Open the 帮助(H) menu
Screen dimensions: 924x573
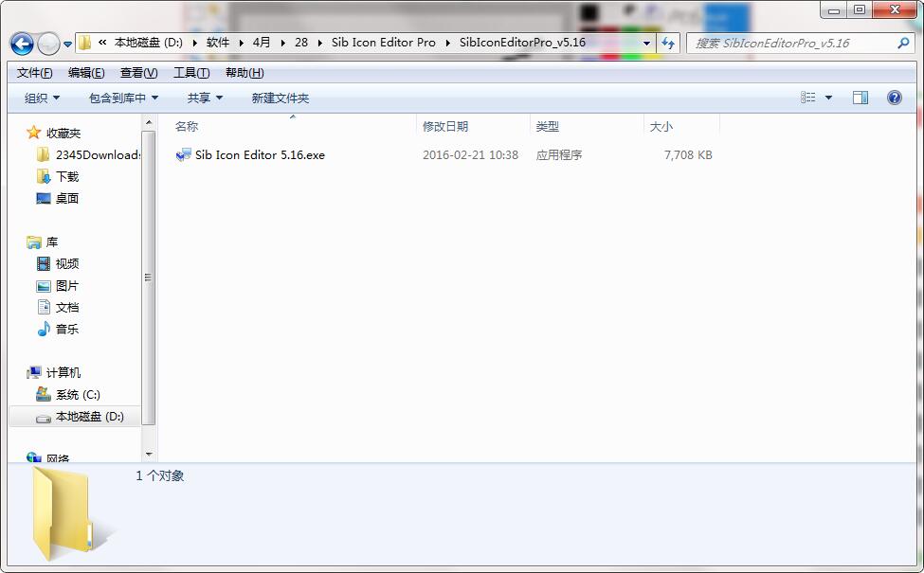(245, 72)
